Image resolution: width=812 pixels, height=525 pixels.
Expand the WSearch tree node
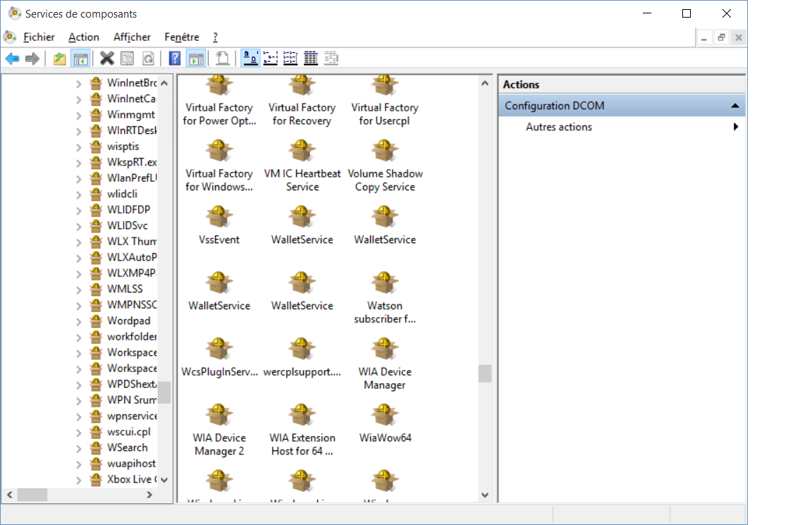tap(79, 448)
